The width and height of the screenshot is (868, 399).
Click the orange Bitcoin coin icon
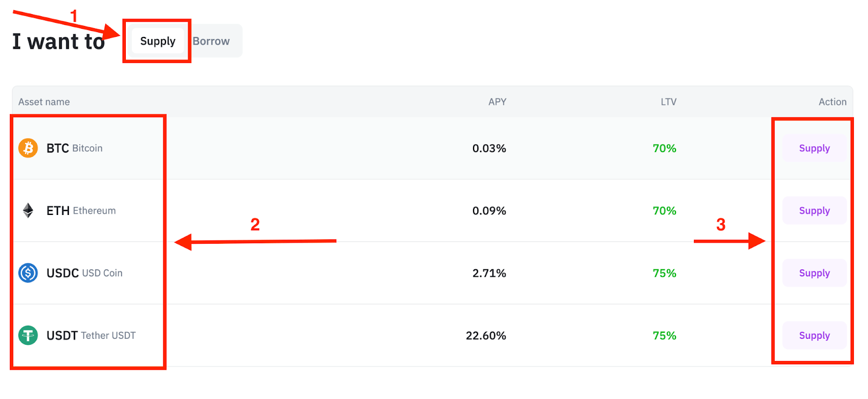coord(28,148)
